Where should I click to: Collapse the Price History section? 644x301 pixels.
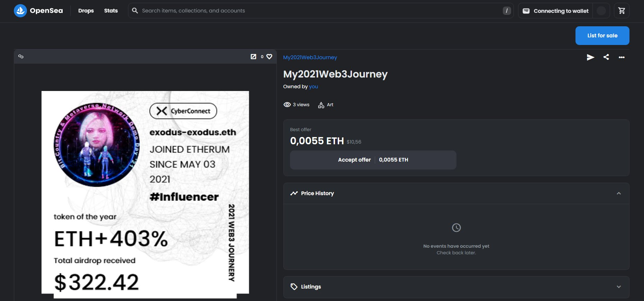618,193
